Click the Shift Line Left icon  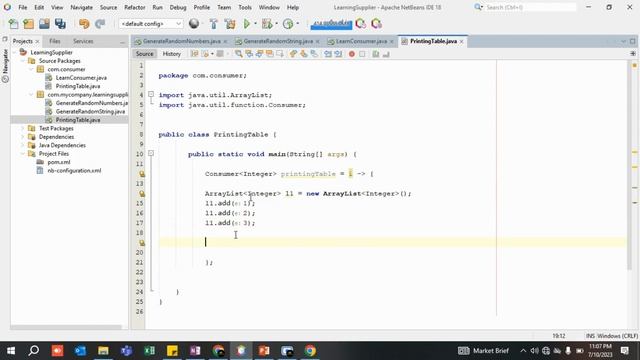click(328, 54)
